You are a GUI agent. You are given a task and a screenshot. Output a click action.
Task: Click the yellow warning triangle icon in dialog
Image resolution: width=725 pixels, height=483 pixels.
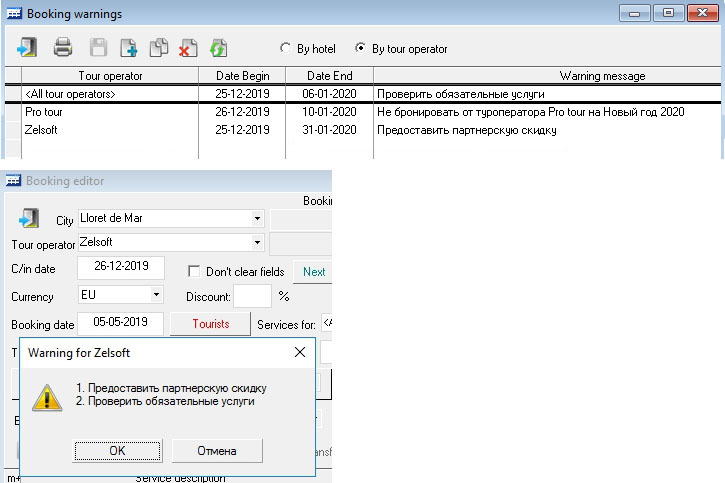click(47, 397)
